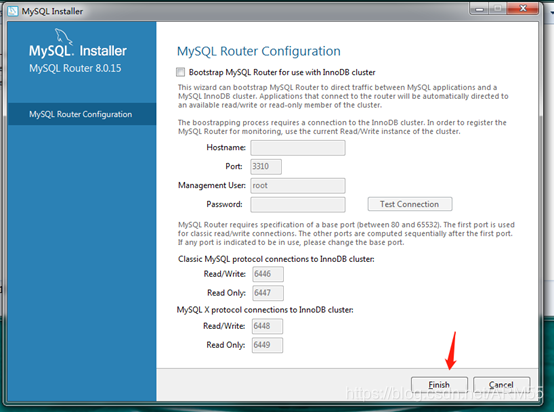Click the Cancel button
The image size is (554, 412).
pyautogui.click(x=501, y=384)
